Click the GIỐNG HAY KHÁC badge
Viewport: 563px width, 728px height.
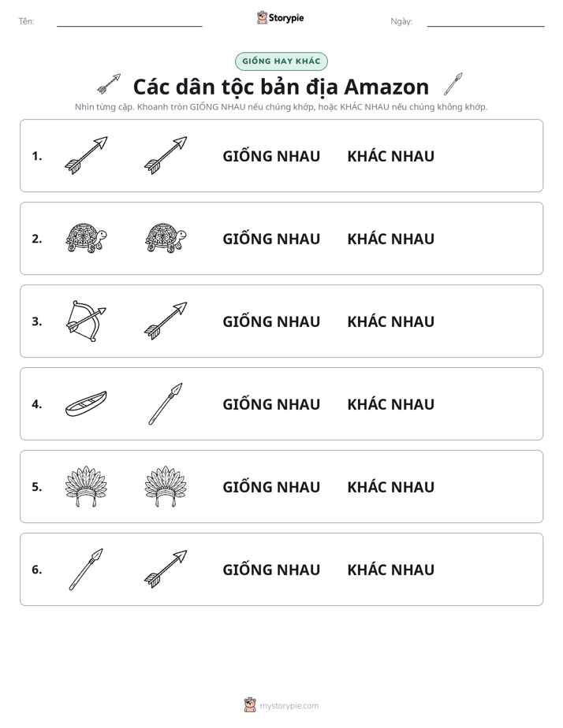click(x=281, y=61)
